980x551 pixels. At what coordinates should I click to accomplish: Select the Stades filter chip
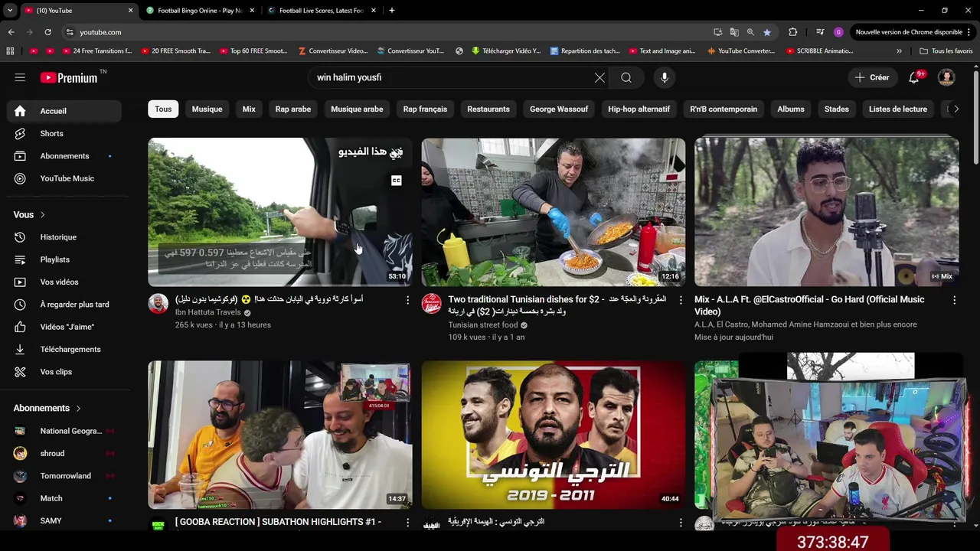pyautogui.click(x=837, y=109)
